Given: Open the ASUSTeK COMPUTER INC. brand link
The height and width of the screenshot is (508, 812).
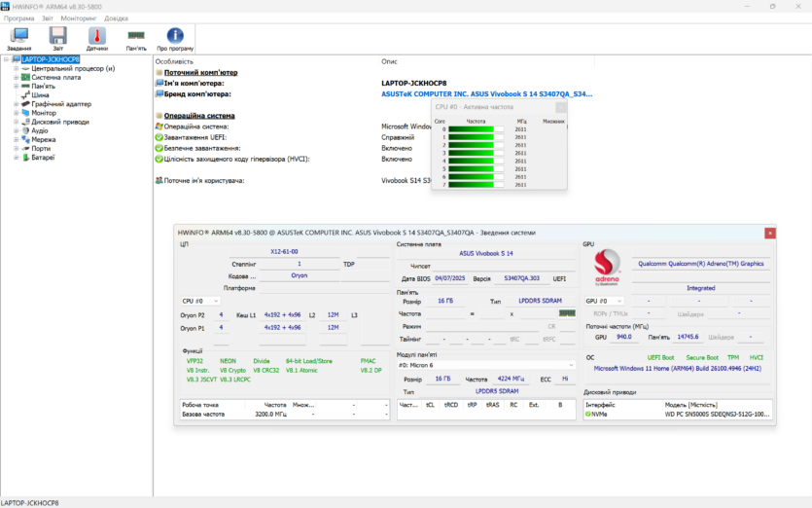Looking at the screenshot, I should [x=487, y=93].
